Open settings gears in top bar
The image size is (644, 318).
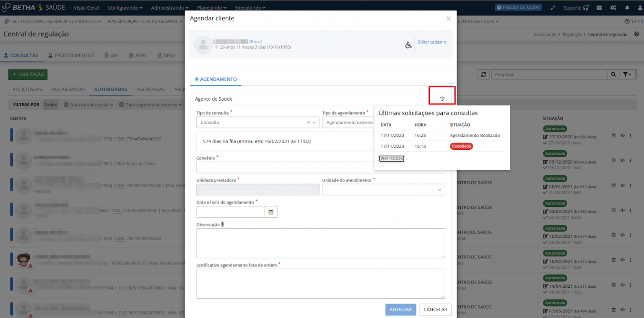pos(613,8)
